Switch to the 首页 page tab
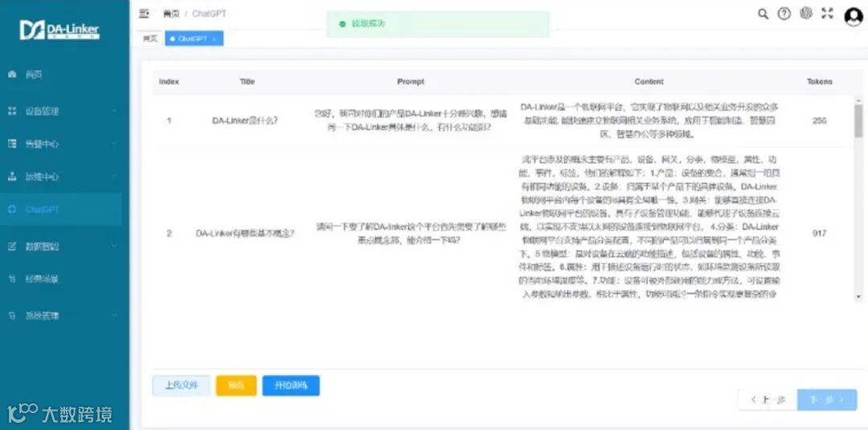Screen dimensions: 868x430 pyautogui.click(x=150, y=39)
